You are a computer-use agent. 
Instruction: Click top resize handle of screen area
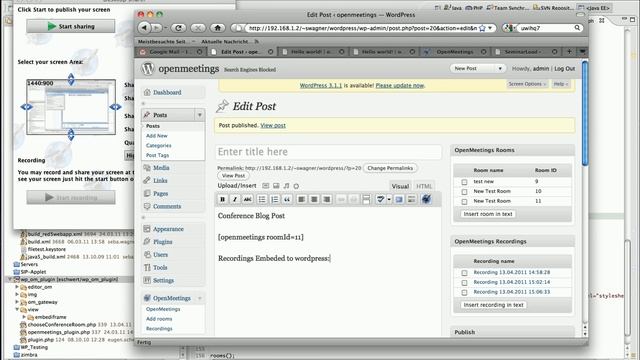pyautogui.click(x=71, y=79)
